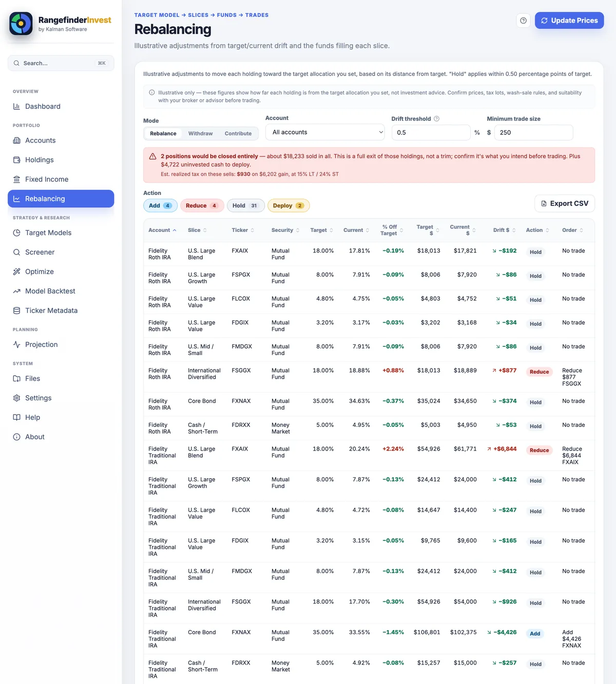This screenshot has height=684, width=616.
Task: Click the $18,889 current value
Action: 465,370
